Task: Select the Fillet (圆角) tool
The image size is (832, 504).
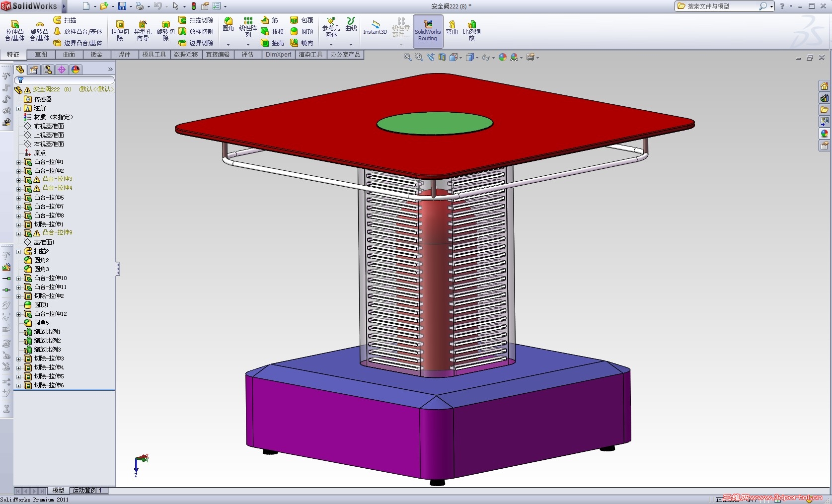Action: 228,24
